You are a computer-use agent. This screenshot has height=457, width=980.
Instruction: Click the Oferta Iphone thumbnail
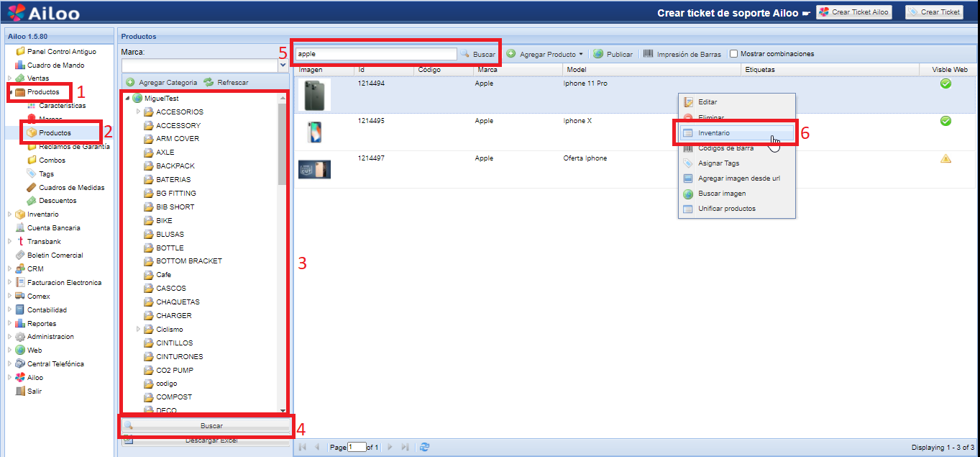tap(314, 169)
